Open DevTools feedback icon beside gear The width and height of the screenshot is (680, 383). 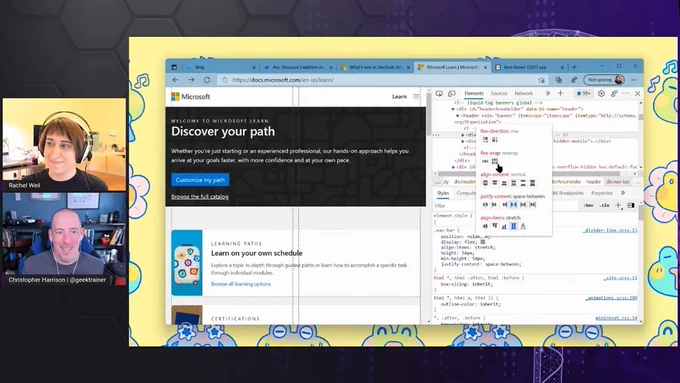tap(614, 93)
